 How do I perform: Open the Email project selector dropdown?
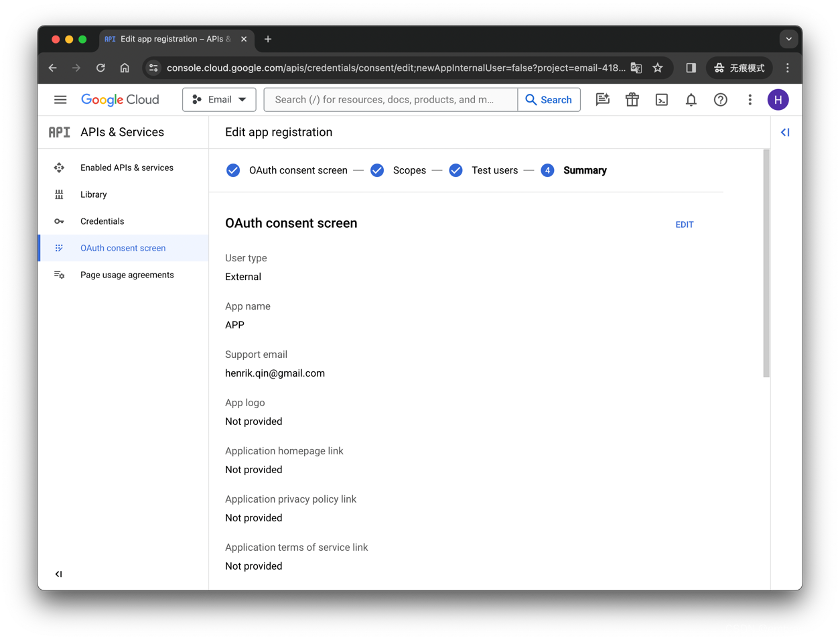point(219,100)
